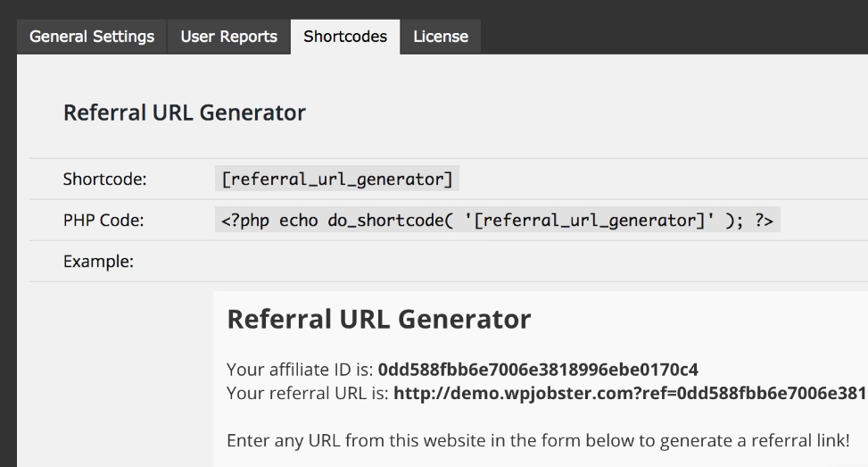This screenshot has height=467, width=868.
Task: Click the Referral URL Generator heading inside example
Action: click(378, 319)
